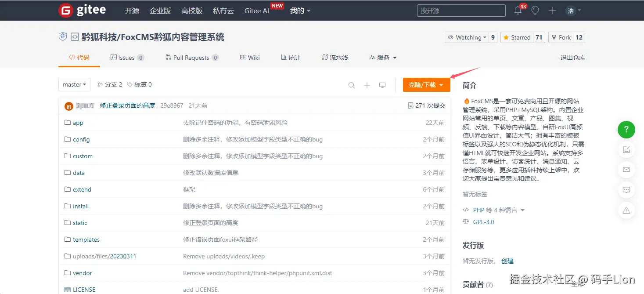Screen dimensions: 644x294
Task: Open the master branch dropdown
Action: (74, 84)
